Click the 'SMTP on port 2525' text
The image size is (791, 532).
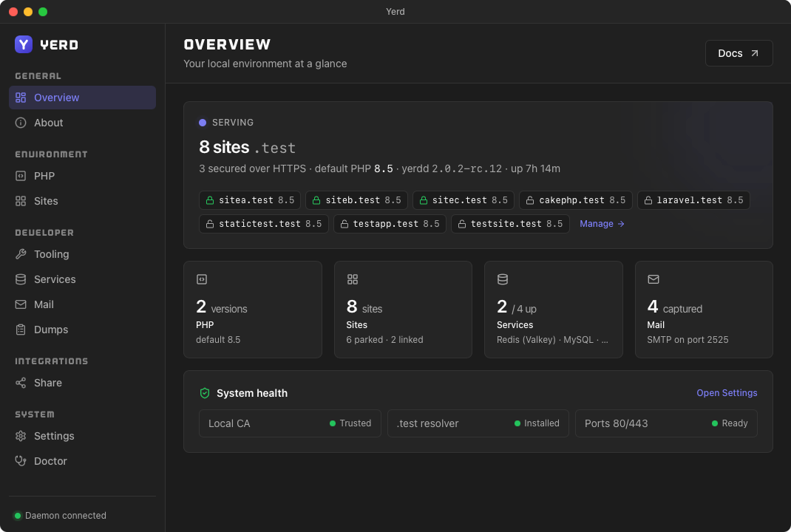688,340
